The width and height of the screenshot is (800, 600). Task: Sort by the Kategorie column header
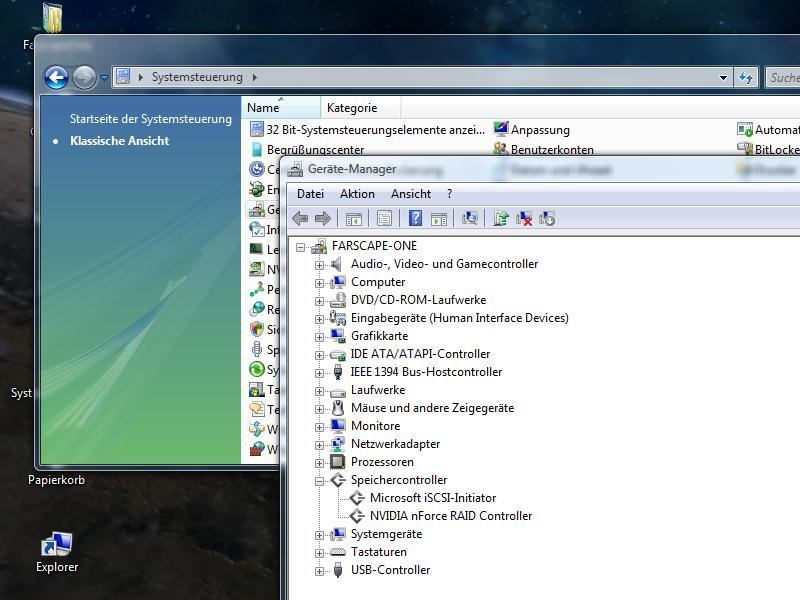(361, 108)
